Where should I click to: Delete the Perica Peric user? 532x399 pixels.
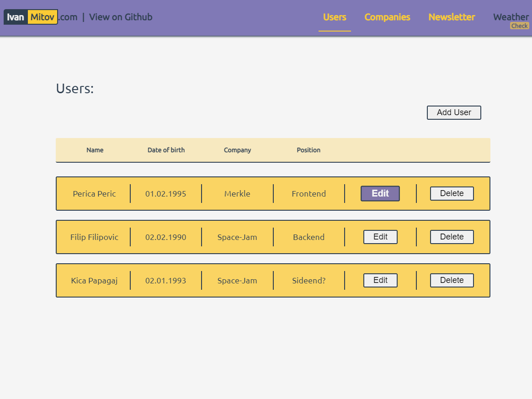452,193
